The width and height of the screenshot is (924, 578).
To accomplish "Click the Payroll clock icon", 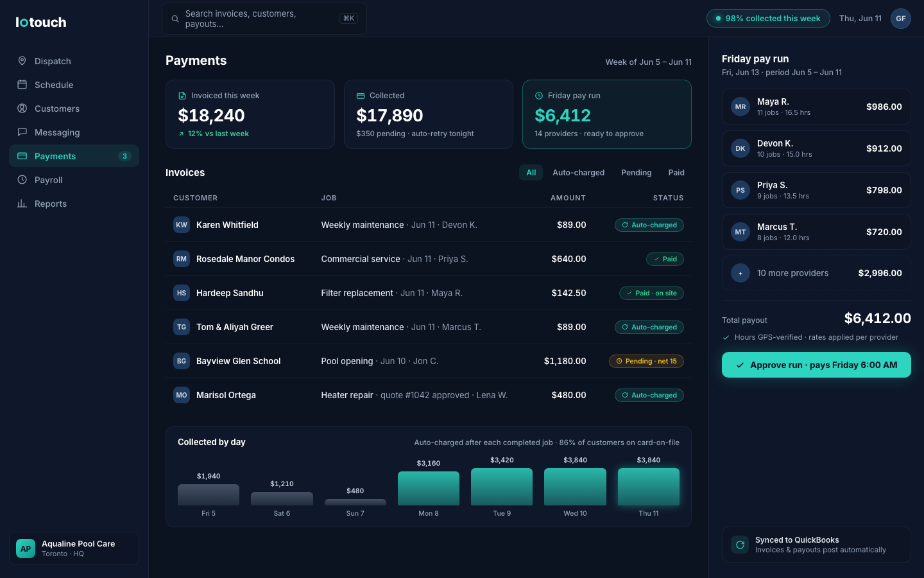I will [x=22, y=180].
